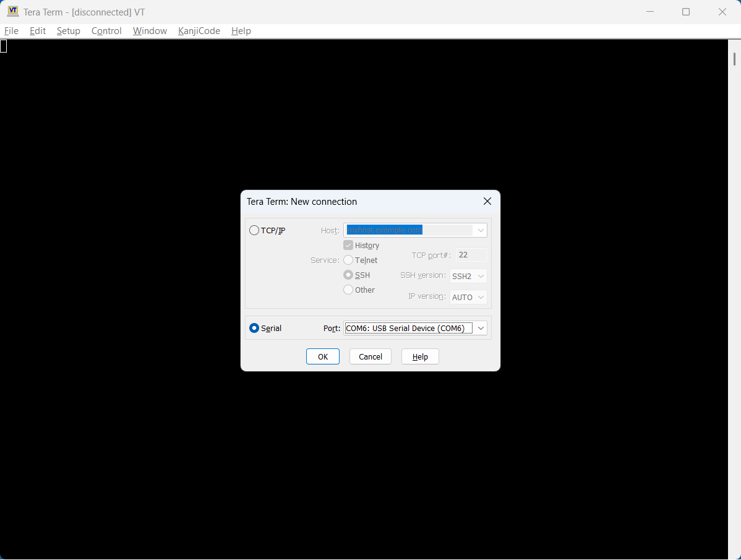Choose the Telnet service option
Screen dimensions: 741x560
pos(348,260)
